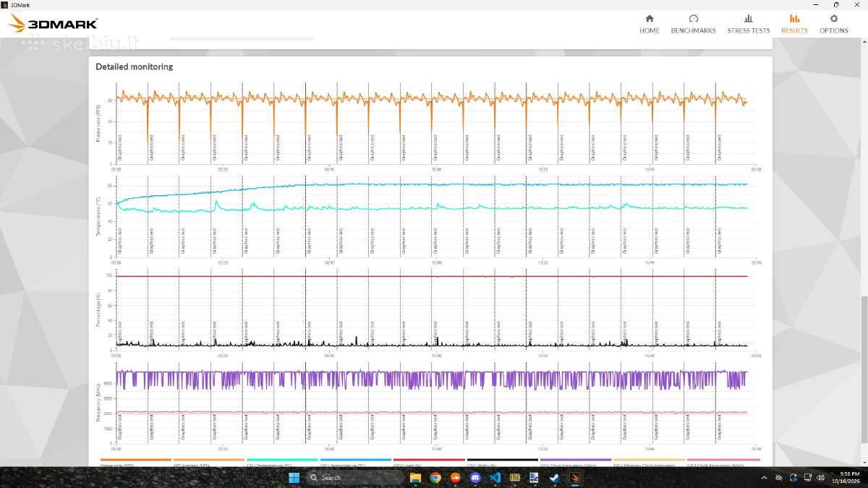Click the sync tray icon with red badge
The image size is (868, 488).
(793, 478)
